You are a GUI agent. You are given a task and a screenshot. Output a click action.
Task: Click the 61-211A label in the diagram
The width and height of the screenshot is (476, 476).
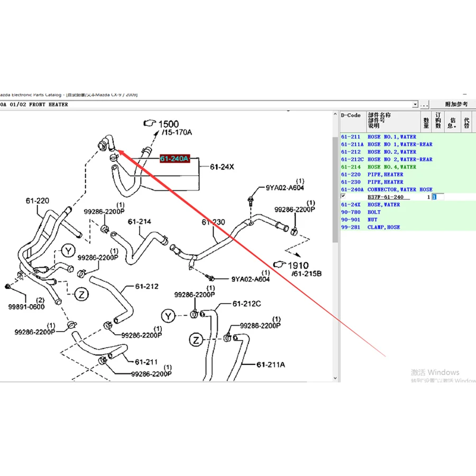(x=270, y=364)
